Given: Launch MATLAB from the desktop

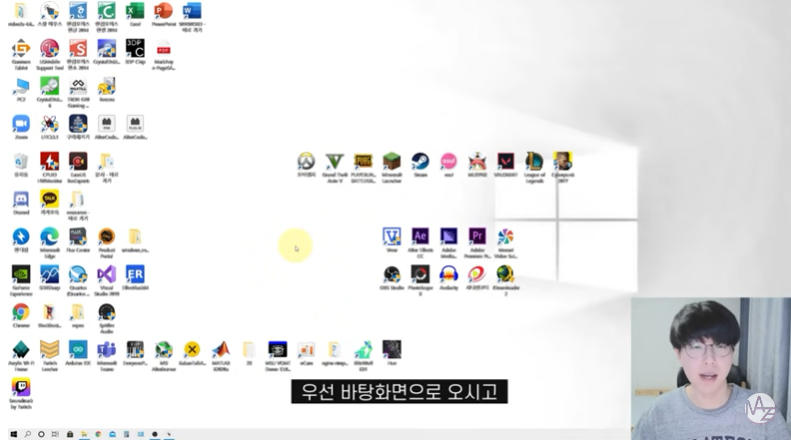Looking at the screenshot, I should [220, 356].
